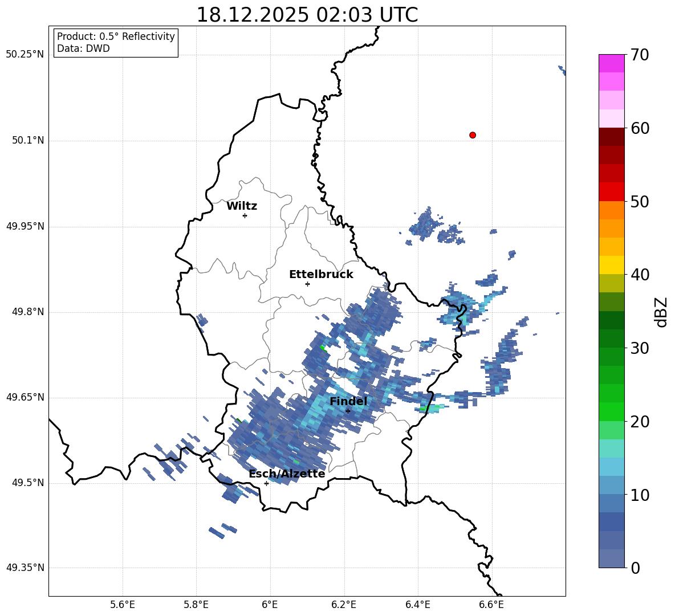Click the 6.6°E longitude label
The width and height of the screenshot is (675, 616).
pyautogui.click(x=491, y=605)
